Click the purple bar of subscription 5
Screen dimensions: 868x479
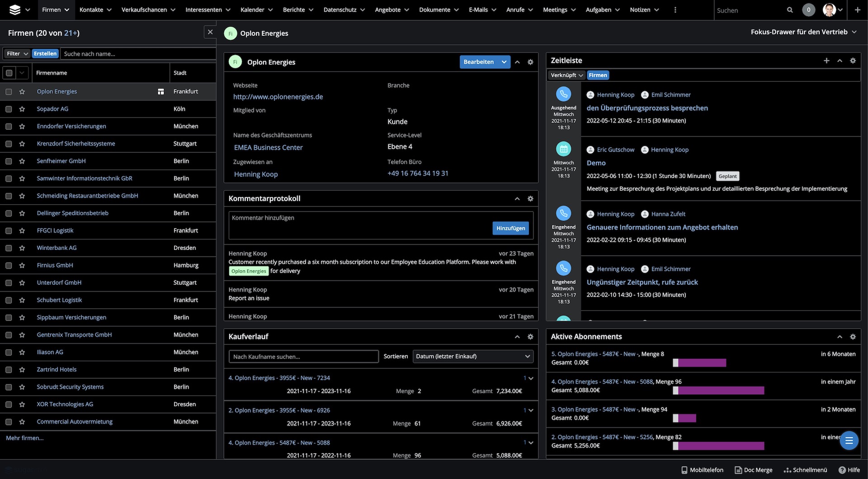pyautogui.click(x=702, y=363)
